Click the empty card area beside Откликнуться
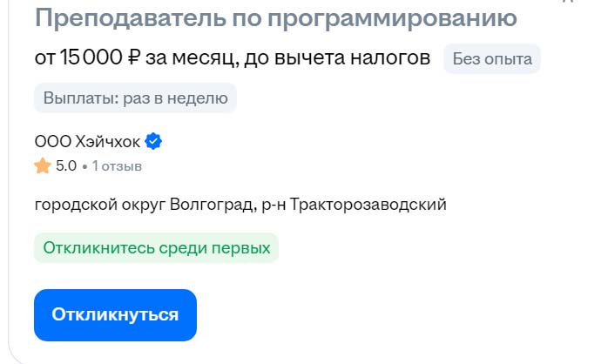The image size is (608, 364). [392, 314]
